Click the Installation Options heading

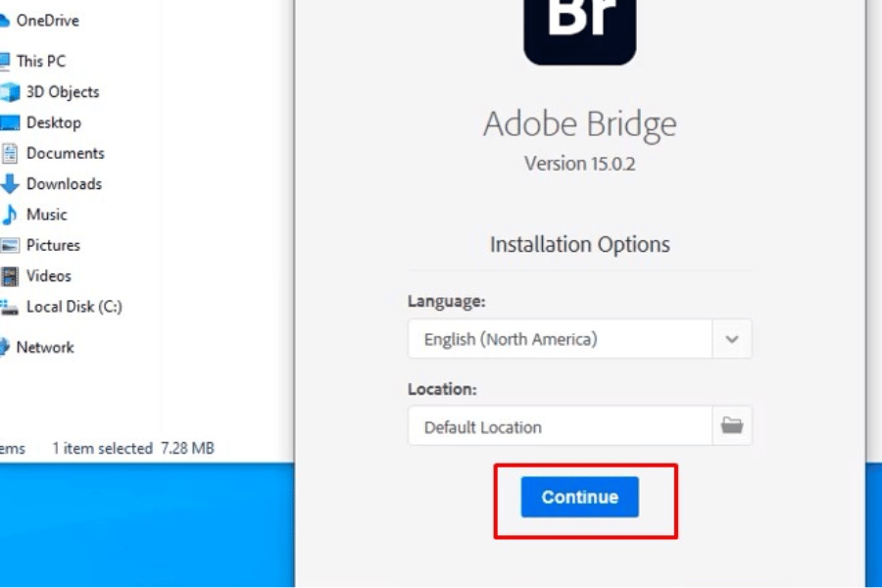point(579,244)
